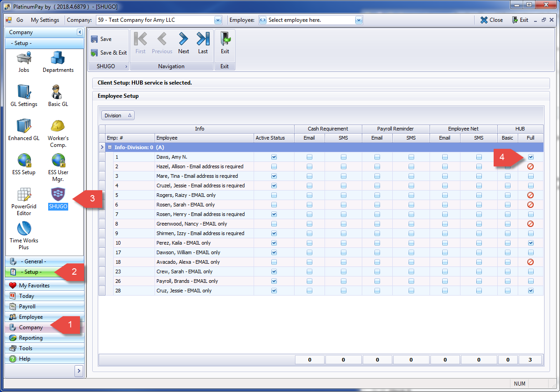560x392 pixels.
Task: Select the green Setup section tab
Action: click(45, 272)
